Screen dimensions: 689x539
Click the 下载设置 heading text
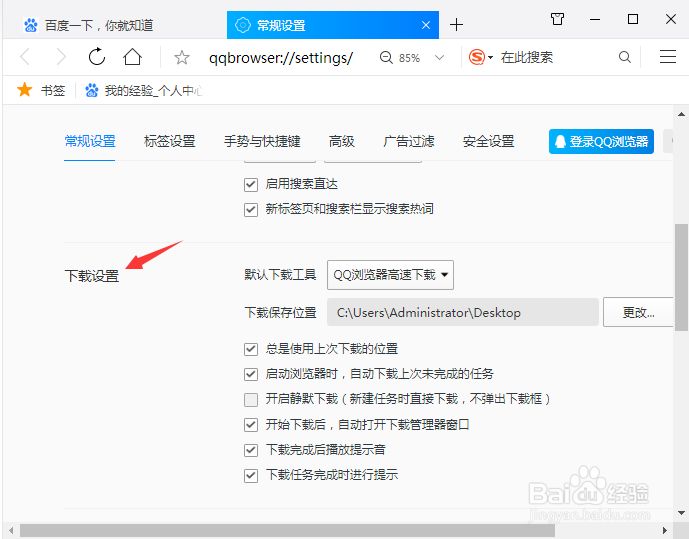(91, 276)
